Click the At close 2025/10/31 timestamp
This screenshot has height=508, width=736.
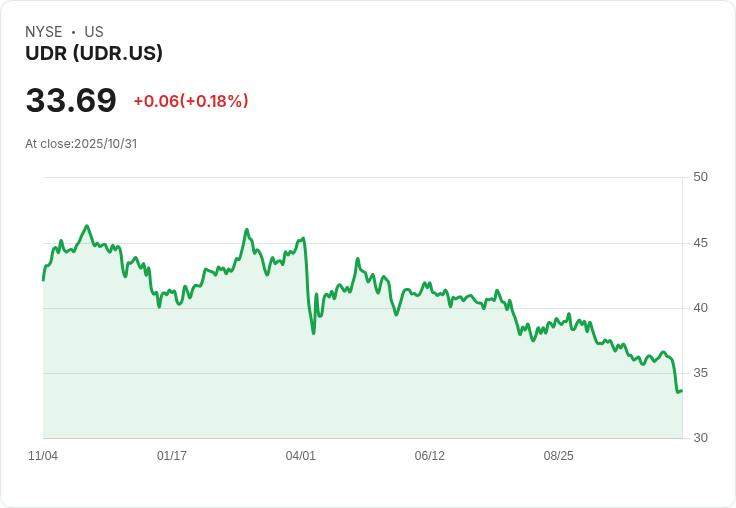pyautogui.click(x=81, y=143)
